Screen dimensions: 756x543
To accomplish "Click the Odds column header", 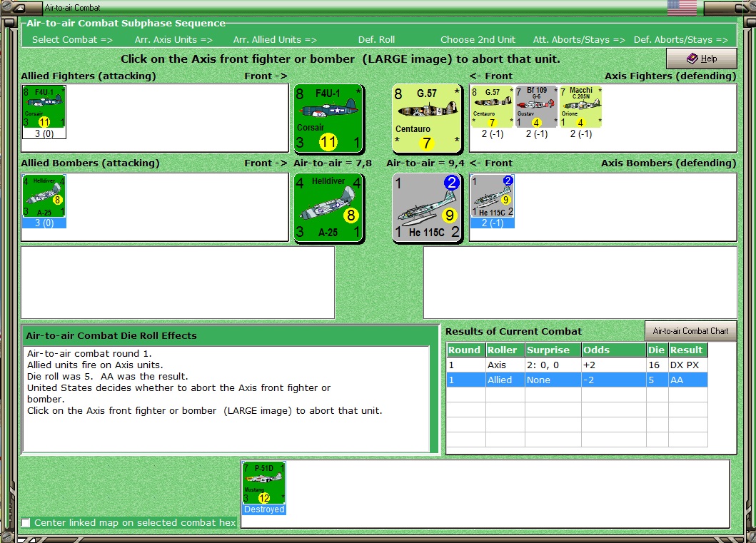I will click(x=613, y=350).
